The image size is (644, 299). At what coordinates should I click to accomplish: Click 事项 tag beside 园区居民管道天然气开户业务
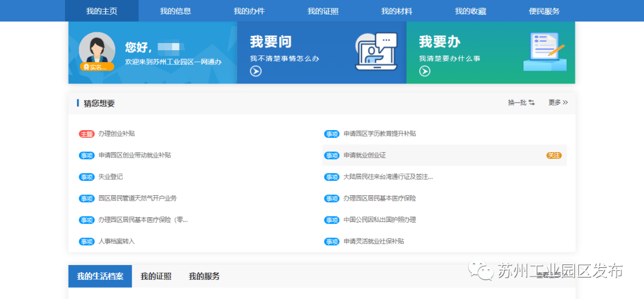click(86, 198)
